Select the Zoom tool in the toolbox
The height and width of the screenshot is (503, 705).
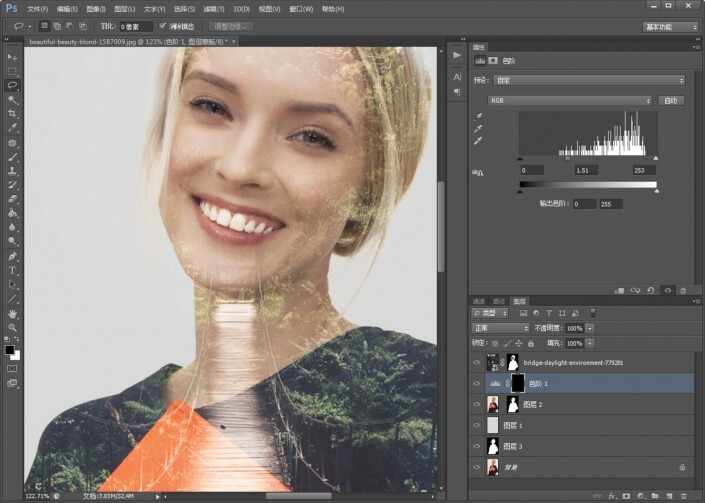tap(12, 327)
